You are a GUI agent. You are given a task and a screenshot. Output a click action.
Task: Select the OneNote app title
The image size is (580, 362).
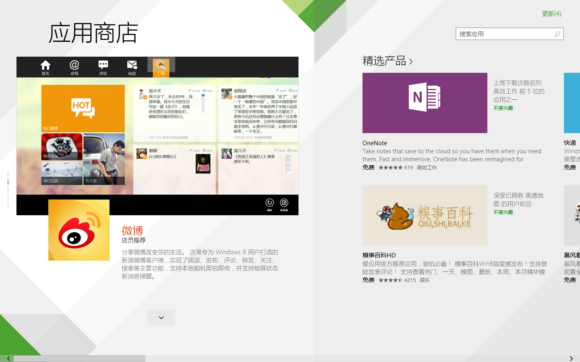374,143
